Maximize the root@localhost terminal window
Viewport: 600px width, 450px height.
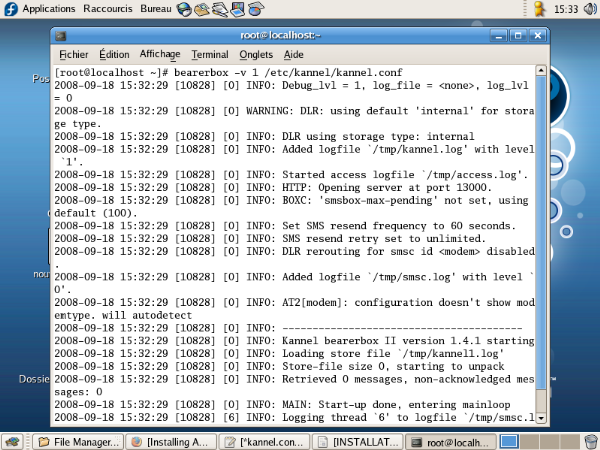tap(518, 36)
